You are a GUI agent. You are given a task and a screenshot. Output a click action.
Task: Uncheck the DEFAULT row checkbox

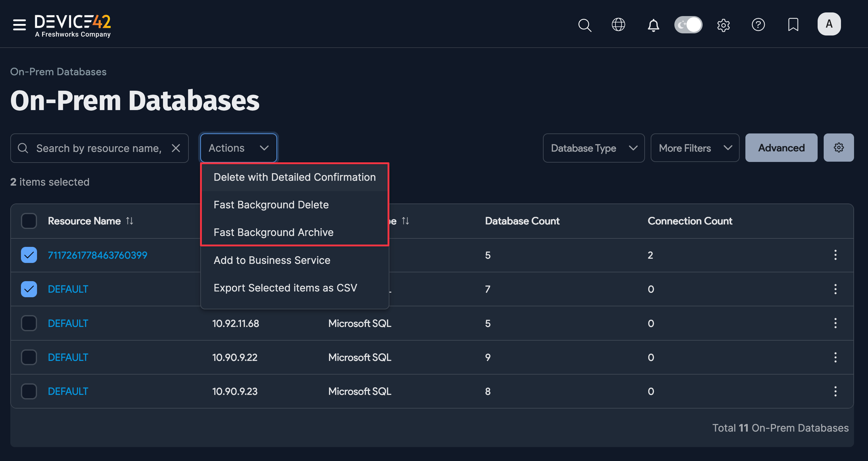(x=29, y=289)
